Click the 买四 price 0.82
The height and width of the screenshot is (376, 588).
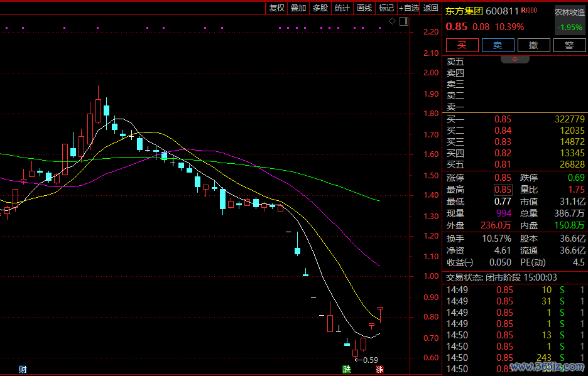[x=503, y=153]
